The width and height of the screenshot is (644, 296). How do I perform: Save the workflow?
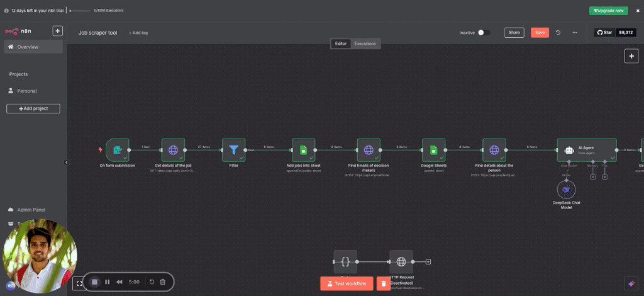(540, 33)
